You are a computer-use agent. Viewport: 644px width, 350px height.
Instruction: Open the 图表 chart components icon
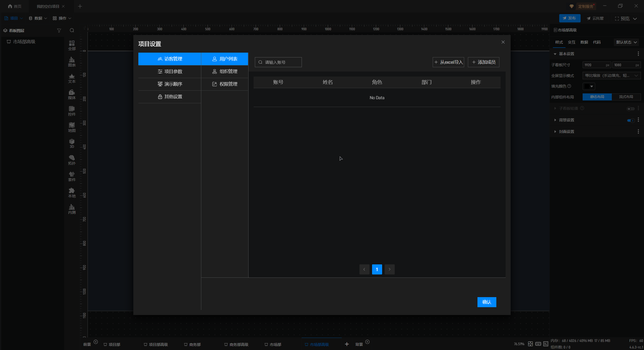point(72,61)
